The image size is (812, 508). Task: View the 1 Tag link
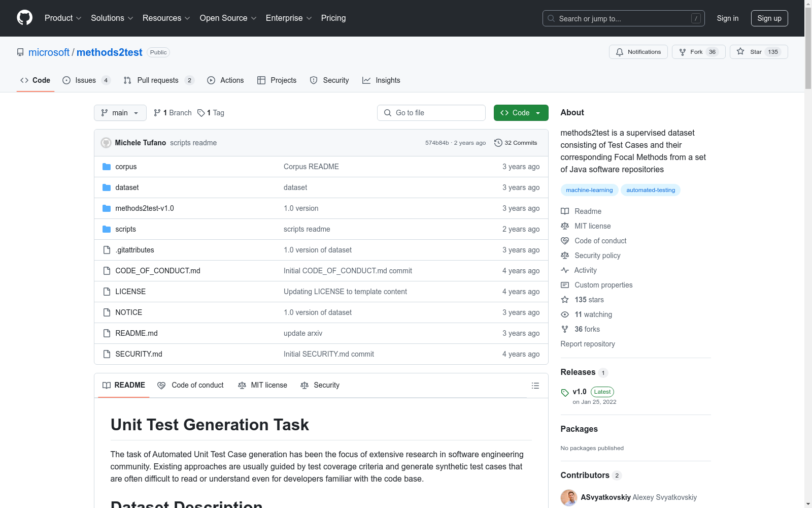tap(211, 113)
